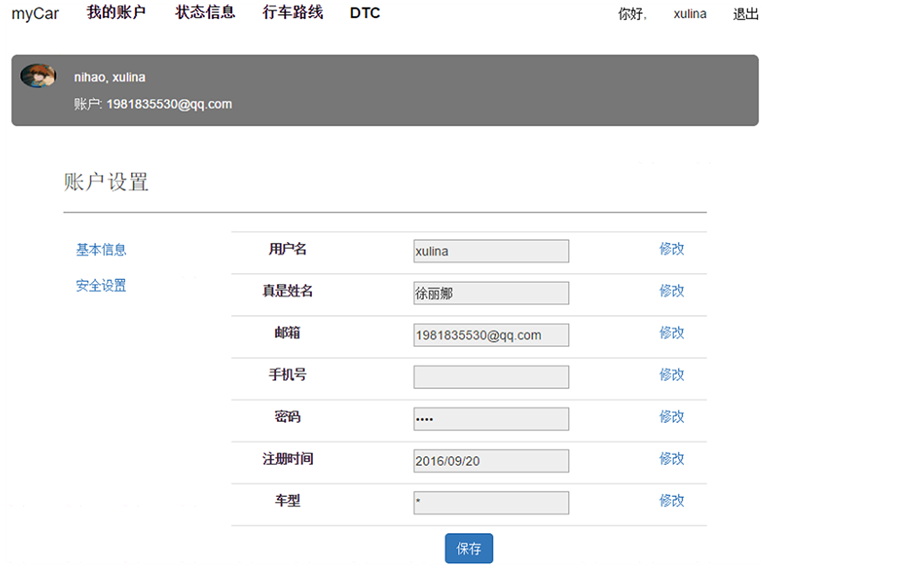Screen dimensions: 903x565
Task: Log out using the 退出 link
Action: pos(746,14)
